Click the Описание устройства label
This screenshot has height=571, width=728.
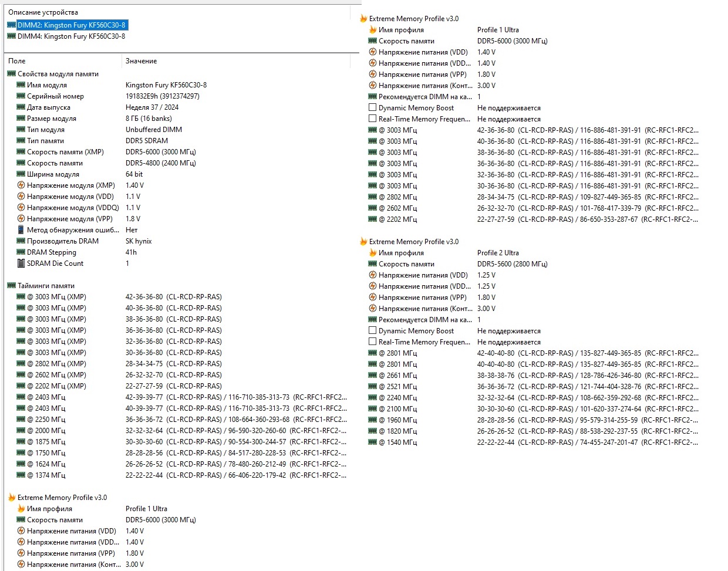(x=43, y=12)
